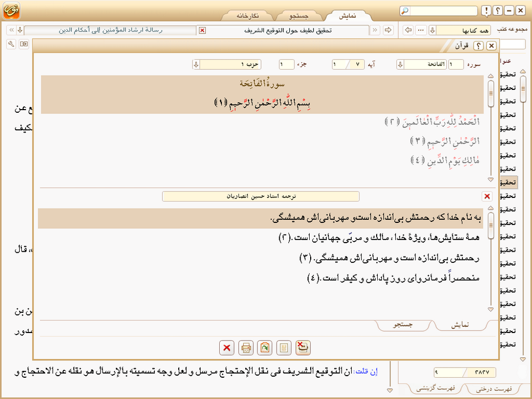This screenshot has height=399, width=532.
Task: Close the تحقیق لطیف حول التوقیع الشریف tab
Action: [202, 30]
